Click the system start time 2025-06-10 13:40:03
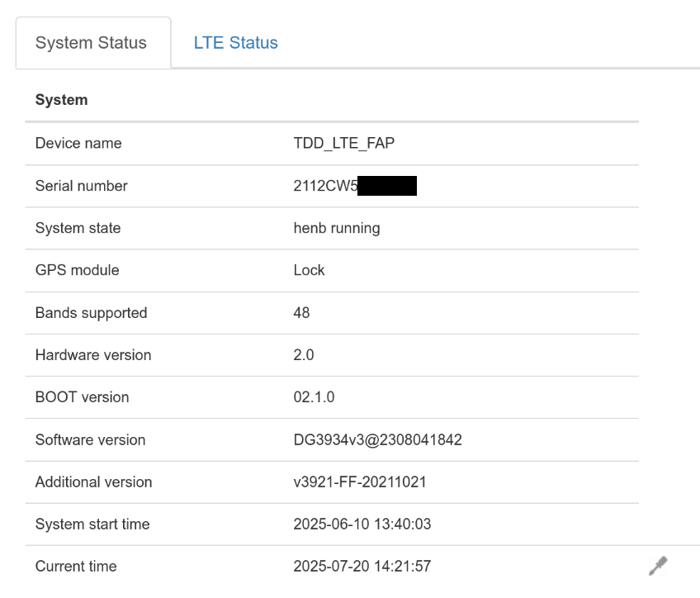This screenshot has height=598, width=700. tap(362, 524)
